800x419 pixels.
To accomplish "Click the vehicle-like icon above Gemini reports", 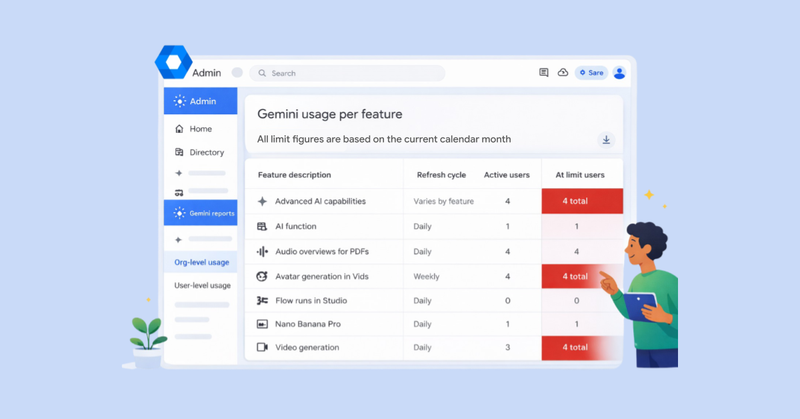I will point(179,193).
